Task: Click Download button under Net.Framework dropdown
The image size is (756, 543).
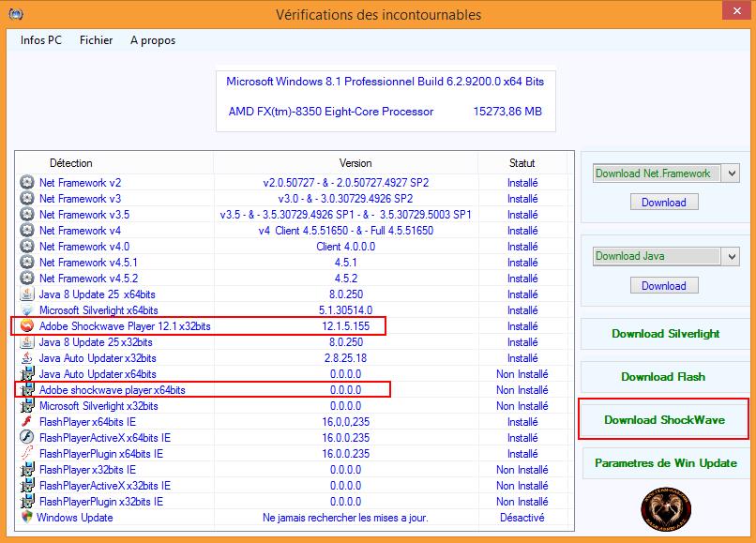Action: pyautogui.click(x=664, y=202)
